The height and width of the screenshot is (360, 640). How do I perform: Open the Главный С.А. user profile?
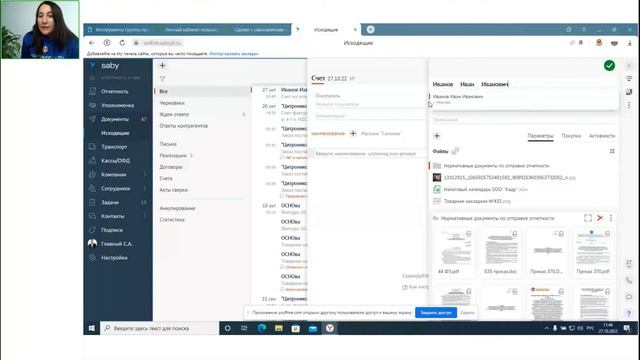116,244
